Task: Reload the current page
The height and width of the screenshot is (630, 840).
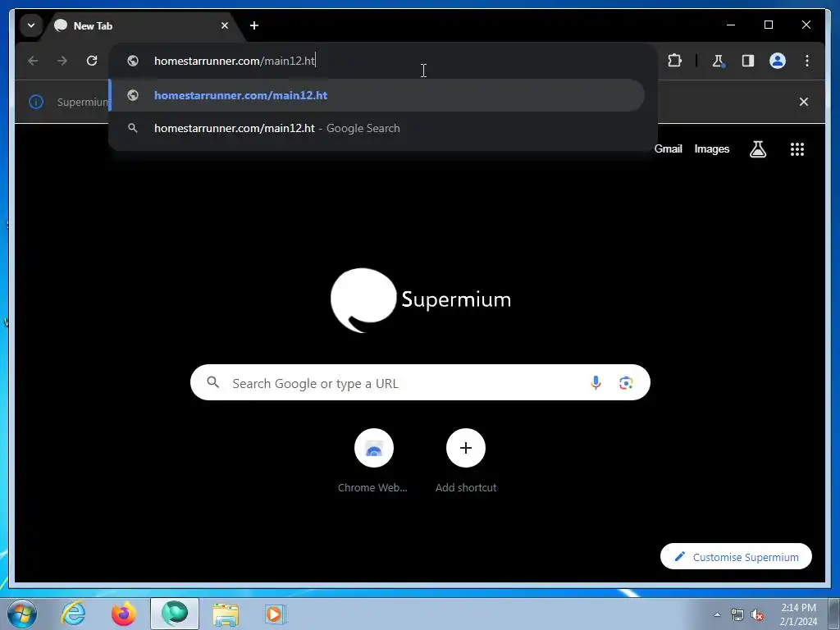Action: coord(92,61)
